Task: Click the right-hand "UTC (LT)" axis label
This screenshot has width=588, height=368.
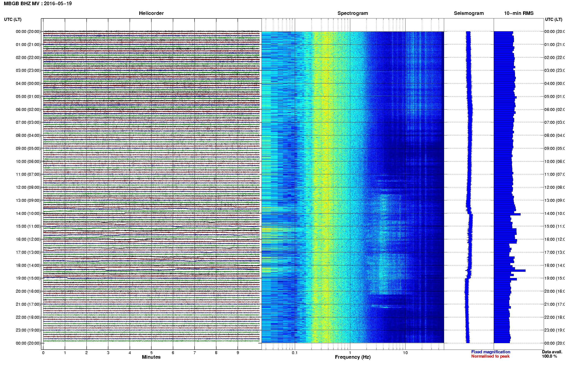Action: pyautogui.click(x=553, y=19)
